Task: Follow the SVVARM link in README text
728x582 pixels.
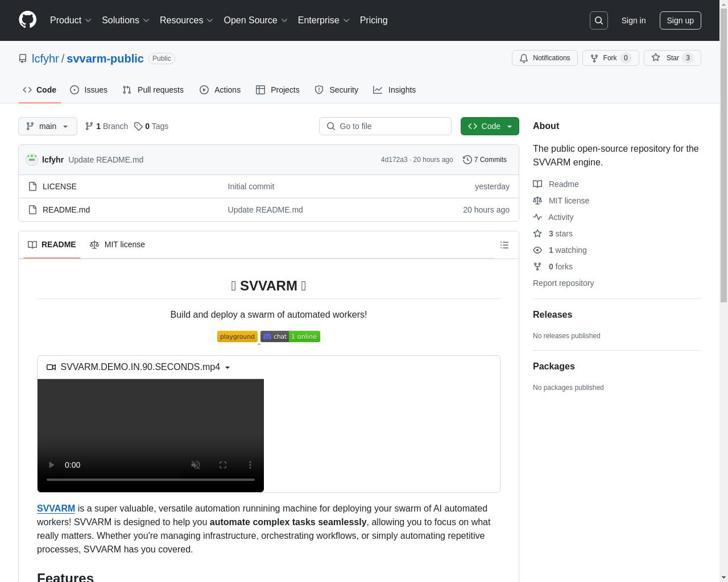Action: click(x=56, y=508)
